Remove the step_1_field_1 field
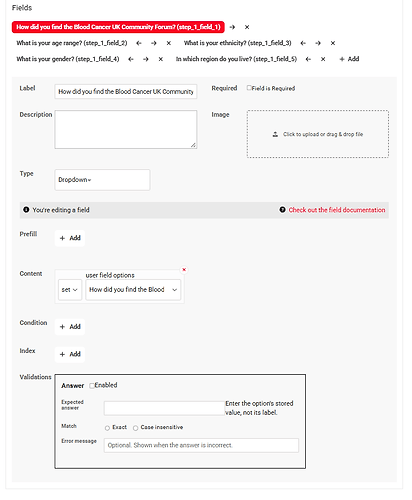Image resolution: width=412 pixels, height=500 pixels. pyautogui.click(x=247, y=27)
